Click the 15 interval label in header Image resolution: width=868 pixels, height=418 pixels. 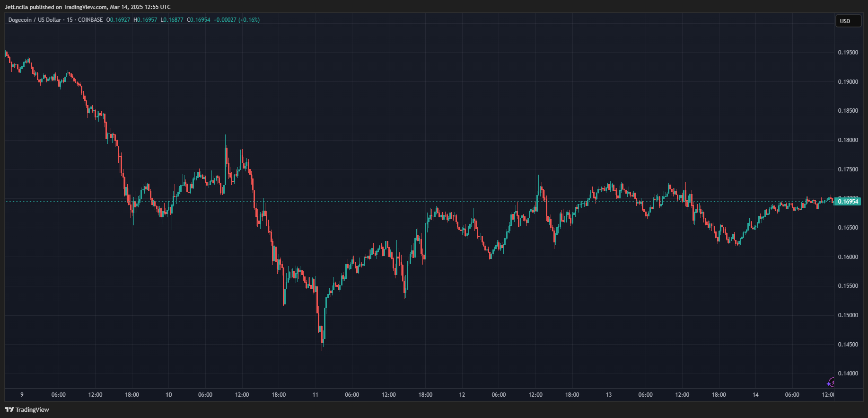point(70,20)
